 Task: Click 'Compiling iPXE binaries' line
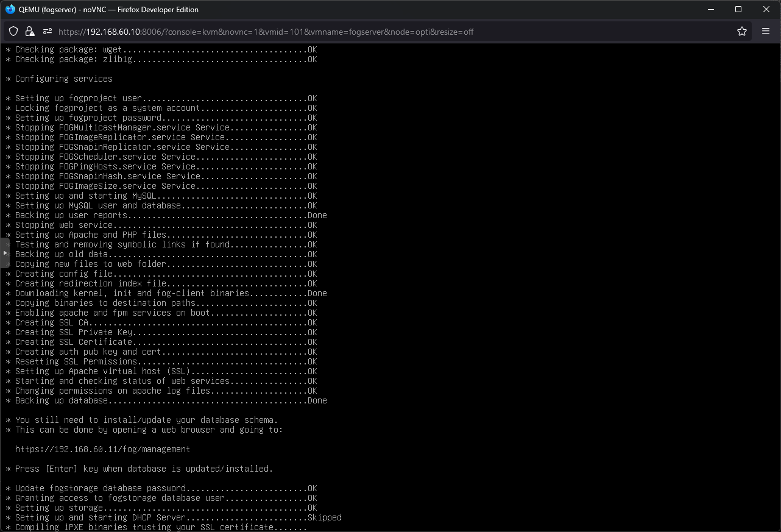tap(157, 527)
